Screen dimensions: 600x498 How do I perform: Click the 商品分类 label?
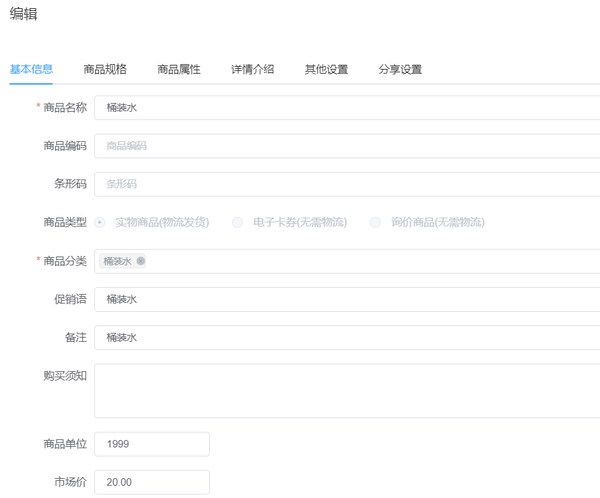click(65, 261)
